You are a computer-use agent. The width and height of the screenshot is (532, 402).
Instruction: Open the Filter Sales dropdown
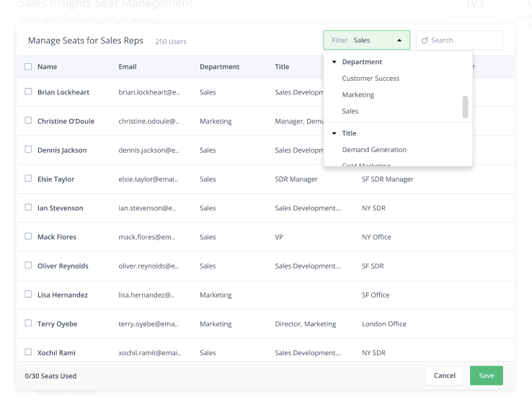366,40
